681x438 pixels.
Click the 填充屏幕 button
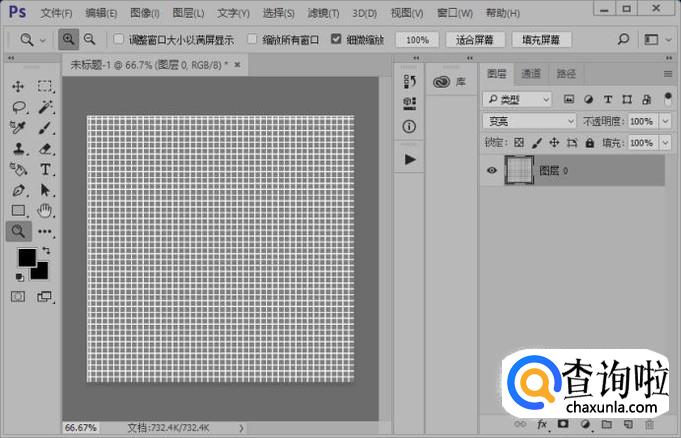[x=540, y=40]
